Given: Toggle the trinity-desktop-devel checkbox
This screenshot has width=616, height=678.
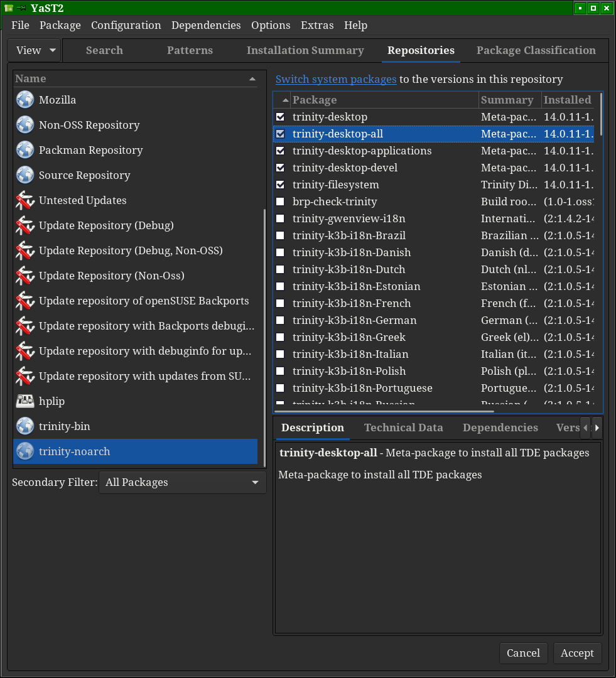Looking at the screenshot, I should click(x=280, y=168).
